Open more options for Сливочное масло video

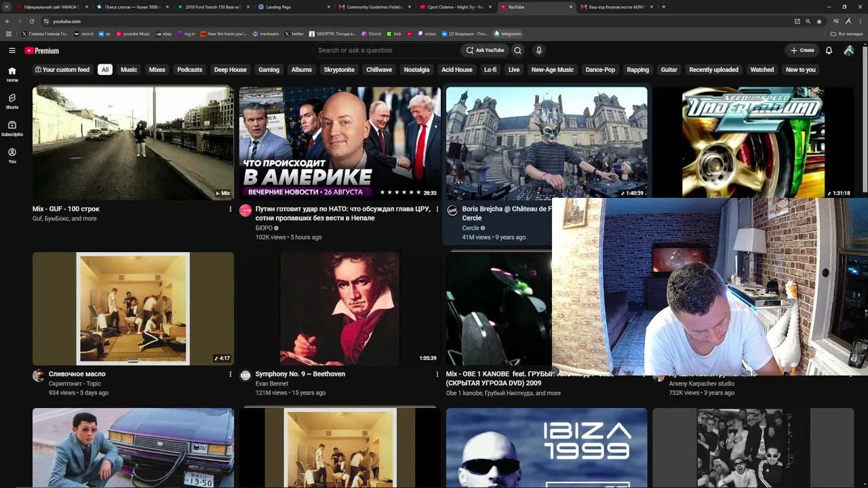tap(230, 374)
